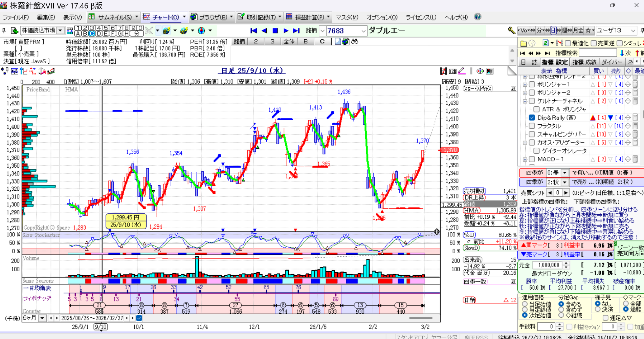
Task: Click the 日足 25/9/10 (水) chart title link
Action: [251, 70]
